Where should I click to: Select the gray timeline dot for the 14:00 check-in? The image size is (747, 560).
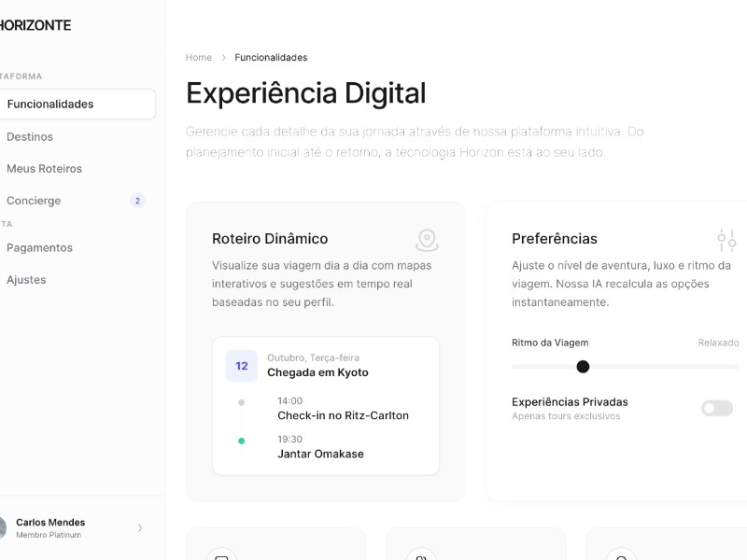(242, 402)
